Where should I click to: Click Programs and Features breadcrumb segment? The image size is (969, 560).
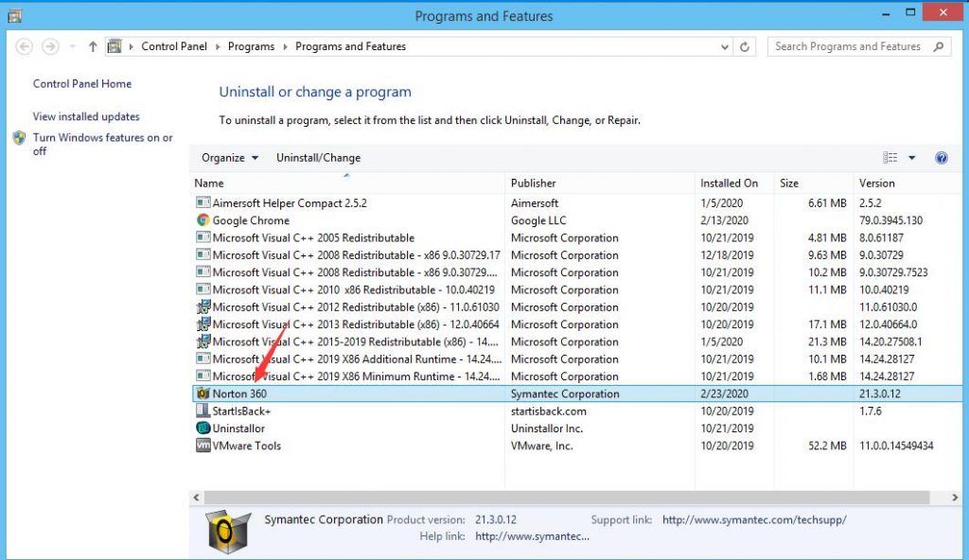tap(350, 46)
